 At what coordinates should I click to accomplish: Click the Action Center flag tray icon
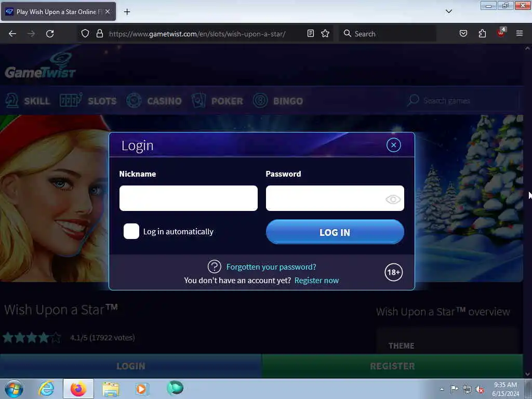click(454, 389)
